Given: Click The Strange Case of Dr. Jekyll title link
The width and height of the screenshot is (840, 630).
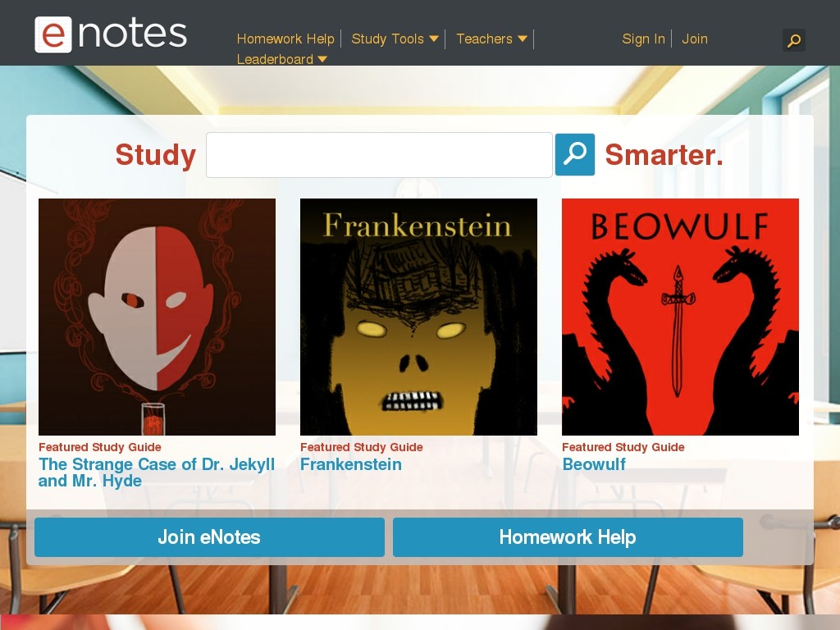Looking at the screenshot, I should pos(157,472).
